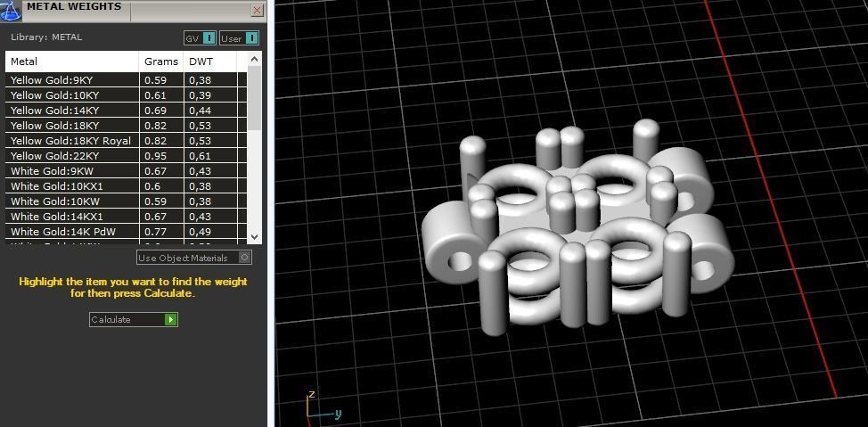Click the Matrix logo icon beside METAL WEIGHTS
Image resolution: width=868 pixels, height=427 pixels.
point(10,10)
